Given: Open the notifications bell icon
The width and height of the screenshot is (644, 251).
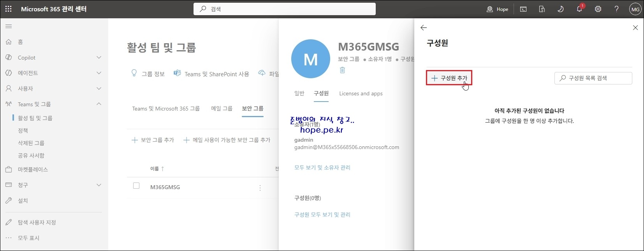Looking at the screenshot, I should pos(579,9).
